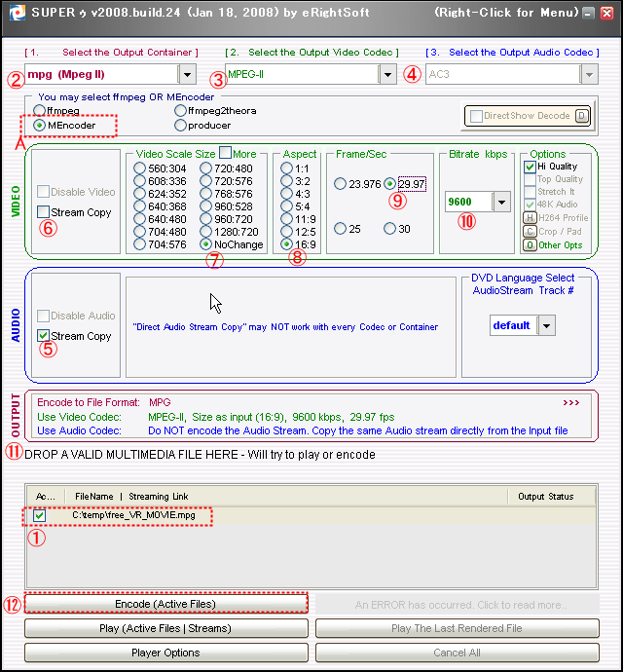Open the Bitrate kbps dropdown
The width and height of the screenshot is (623, 672).
(501, 202)
